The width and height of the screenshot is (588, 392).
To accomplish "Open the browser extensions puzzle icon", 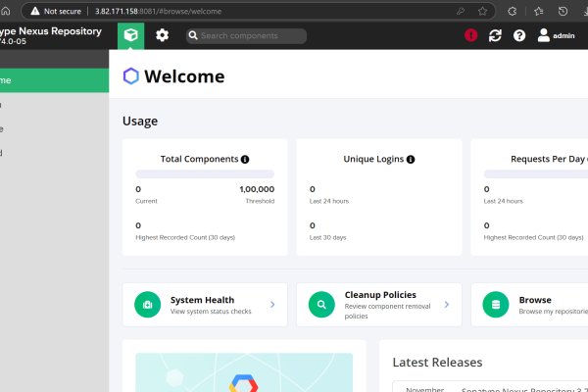I will pos(513,11).
